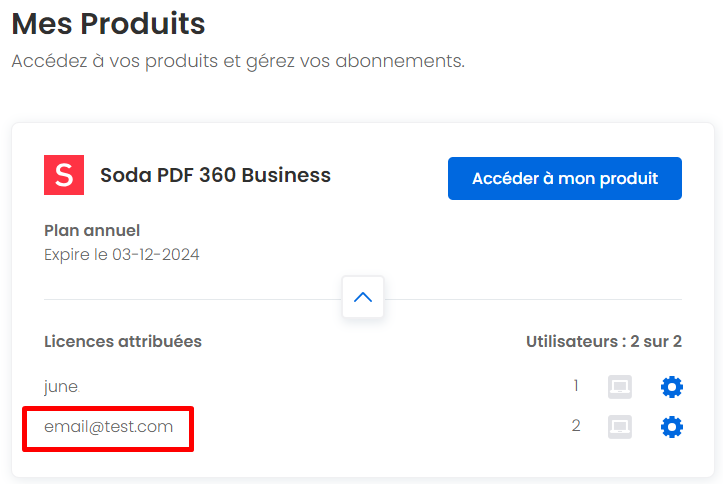Open settings gear for email@test.com license
The height and width of the screenshot is (484, 723).
671,427
